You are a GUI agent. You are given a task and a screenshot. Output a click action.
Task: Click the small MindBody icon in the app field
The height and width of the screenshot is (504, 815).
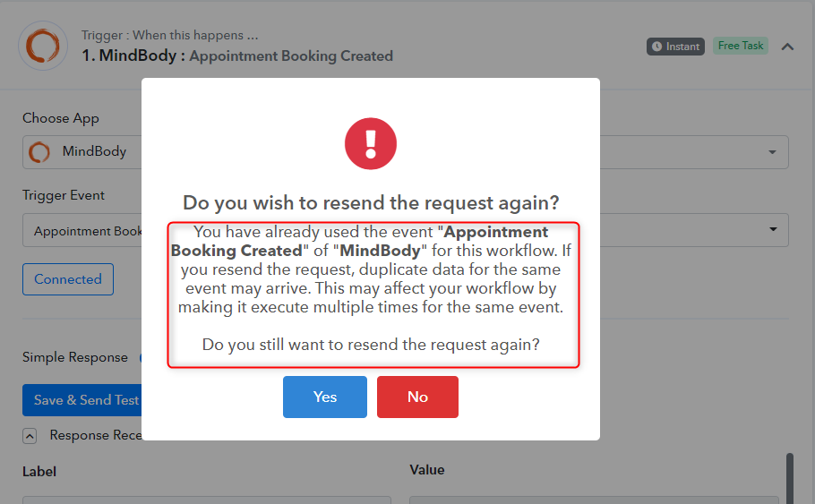[39, 152]
